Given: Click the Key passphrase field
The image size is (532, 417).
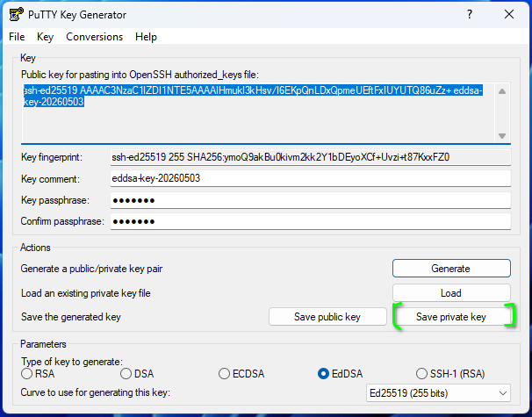Looking at the screenshot, I should click(311, 200).
